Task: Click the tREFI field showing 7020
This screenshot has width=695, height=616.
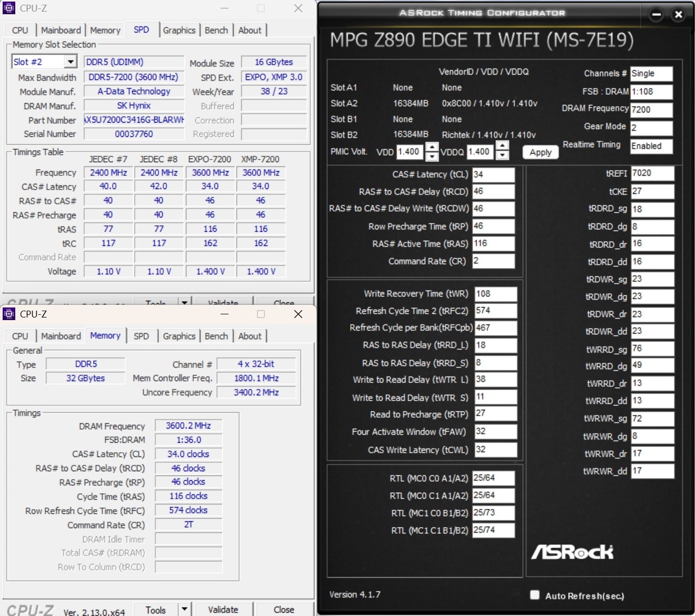Action: [x=652, y=174]
